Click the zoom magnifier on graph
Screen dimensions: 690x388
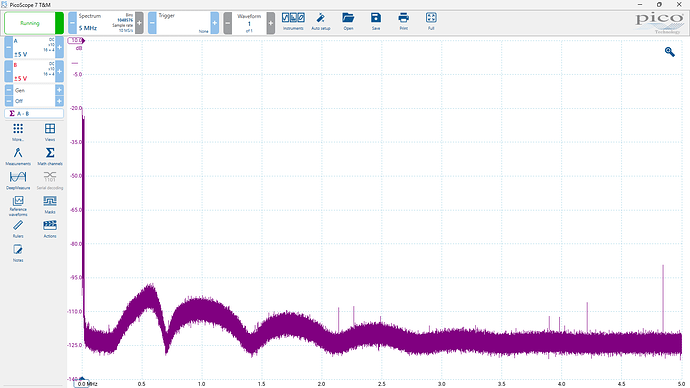[669, 52]
